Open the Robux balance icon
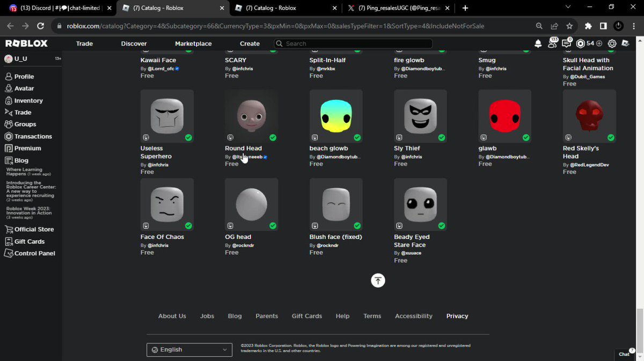 point(580,43)
